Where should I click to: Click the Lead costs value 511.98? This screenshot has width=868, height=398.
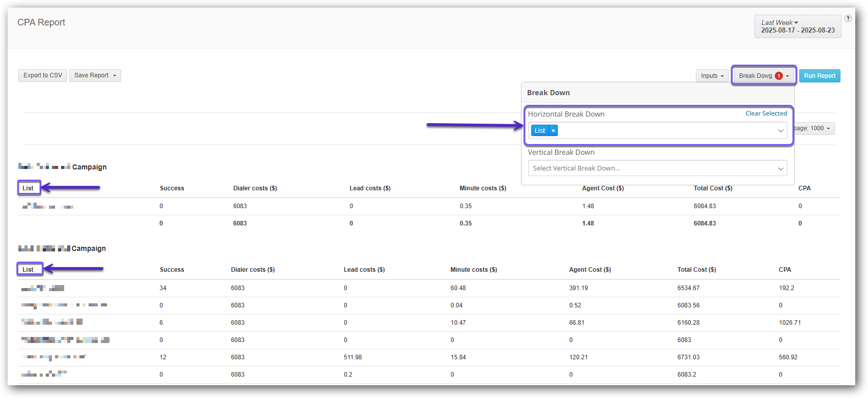point(352,357)
